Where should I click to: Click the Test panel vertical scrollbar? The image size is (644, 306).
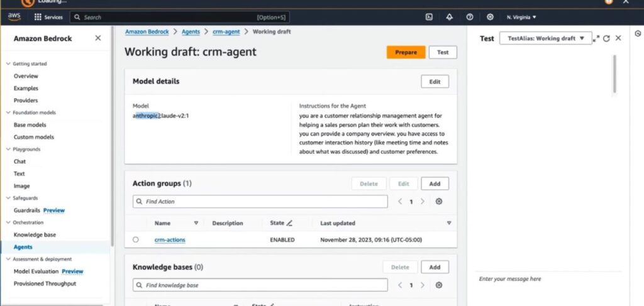click(615, 74)
